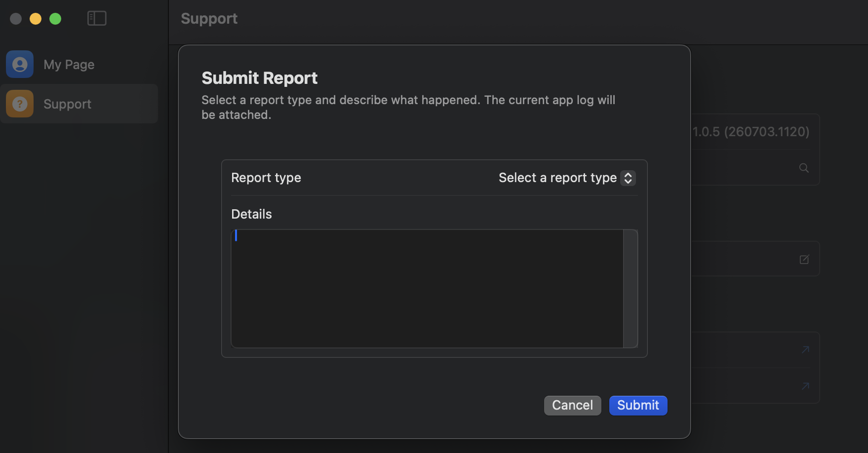The image size is (868, 453).
Task: Click the search magnifier icon behind the dialog
Action: pos(804,168)
